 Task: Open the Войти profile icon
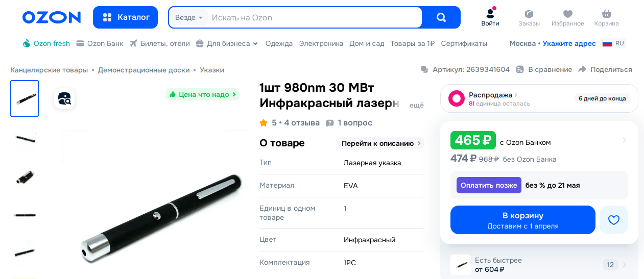[490, 14]
